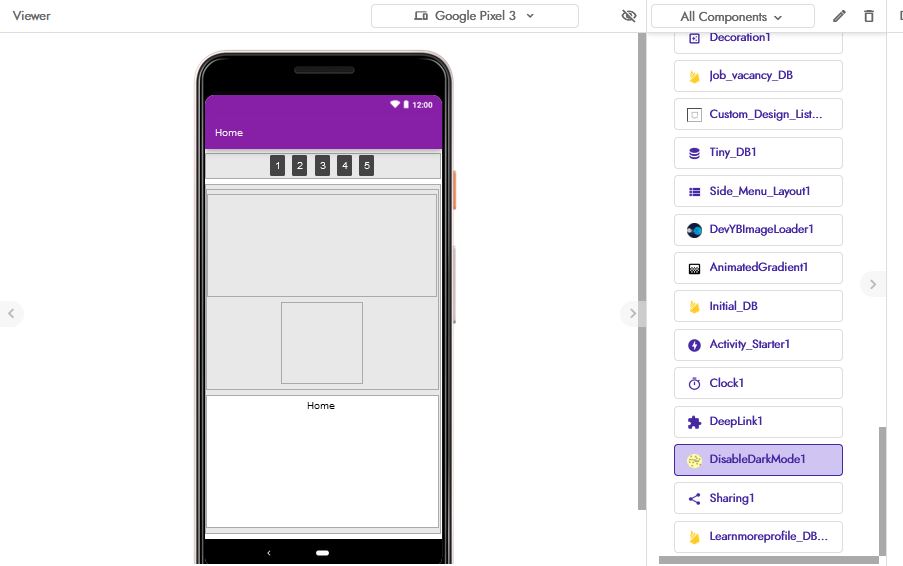
Task: Click the pencil rename icon
Action: (x=840, y=16)
